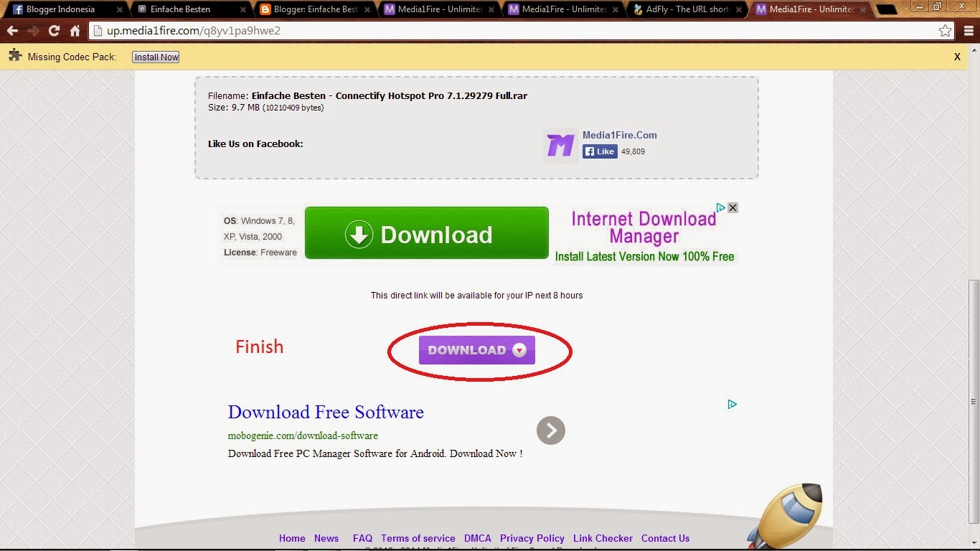Screen dimensions: 980x551
Task: Open the Download Free Software ad link
Action: pos(326,412)
